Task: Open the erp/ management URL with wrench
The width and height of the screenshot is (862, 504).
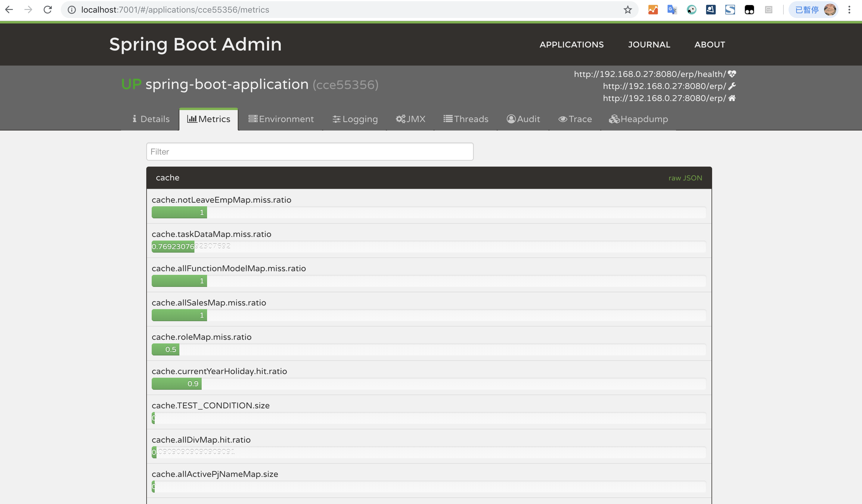Action: (664, 86)
